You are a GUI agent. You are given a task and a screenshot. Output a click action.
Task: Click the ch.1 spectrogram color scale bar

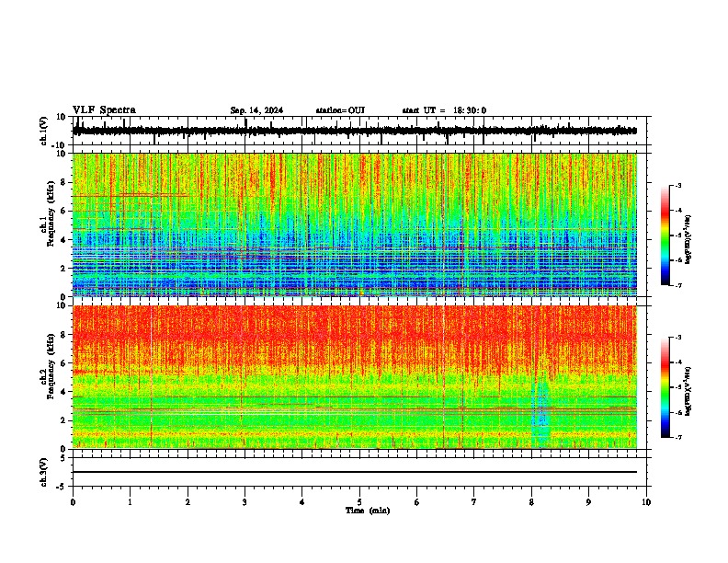665,236
